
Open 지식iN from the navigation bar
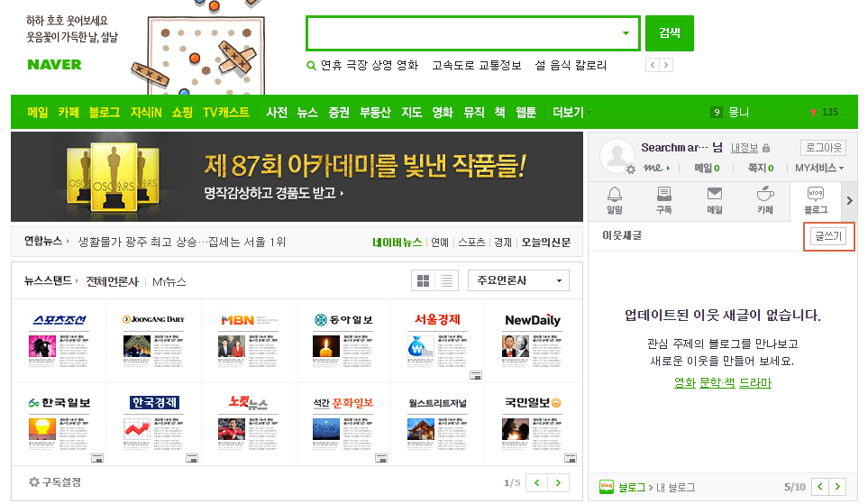pos(146,113)
